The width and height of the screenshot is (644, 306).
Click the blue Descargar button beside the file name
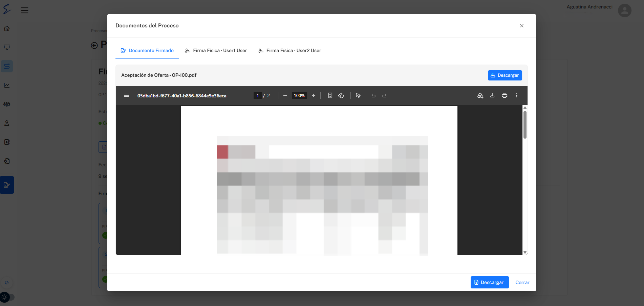(x=505, y=75)
